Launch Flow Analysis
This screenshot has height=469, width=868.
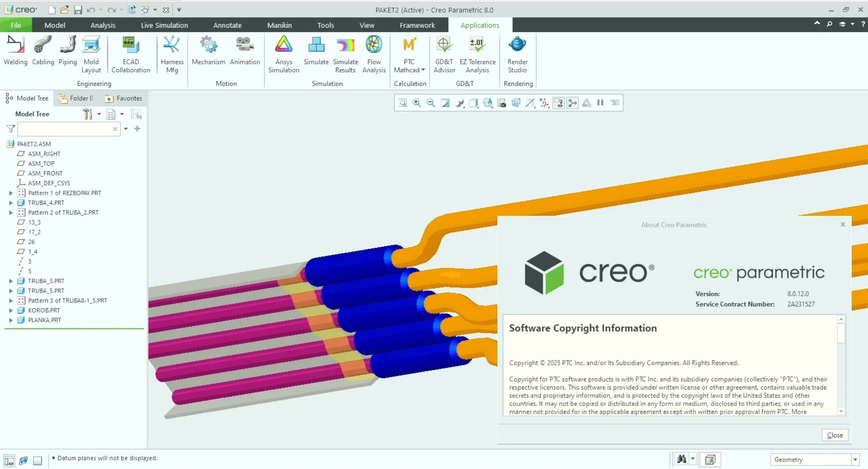click(374, 54)
